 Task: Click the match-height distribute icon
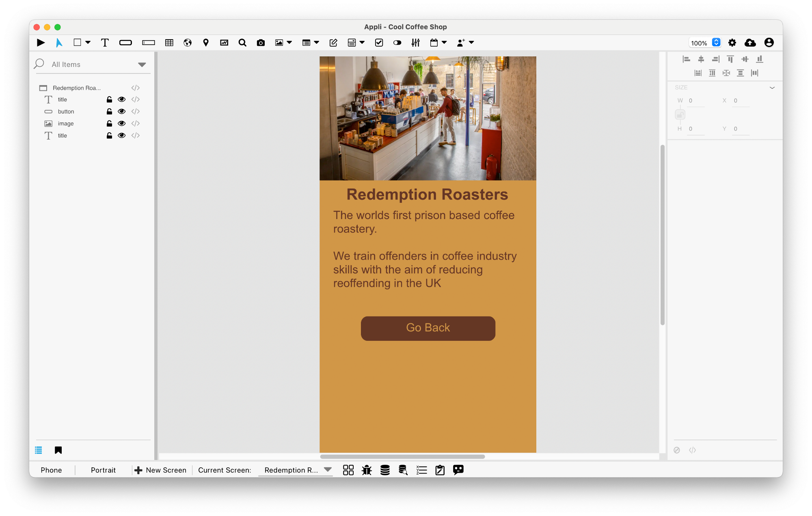coord(712,73)
